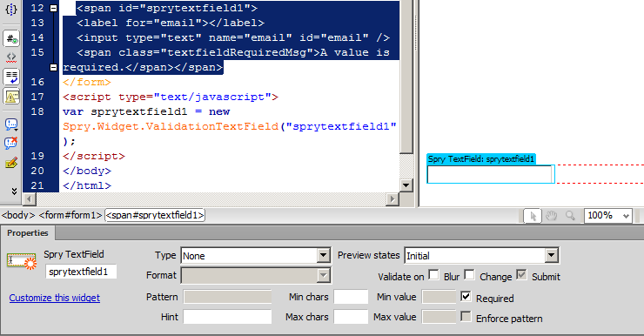Screen dimensions: 644x336
Task: Click the Pattern input field
Action: tap(227, 297)
